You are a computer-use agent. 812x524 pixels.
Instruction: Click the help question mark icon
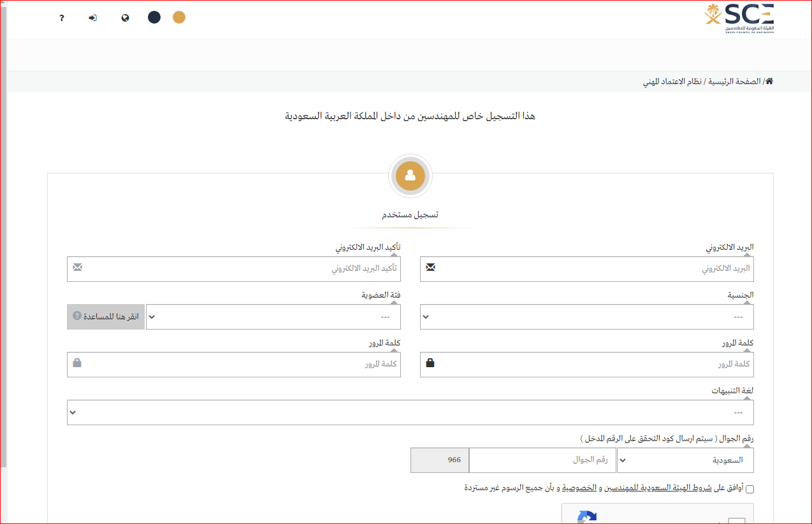(62, 18)
